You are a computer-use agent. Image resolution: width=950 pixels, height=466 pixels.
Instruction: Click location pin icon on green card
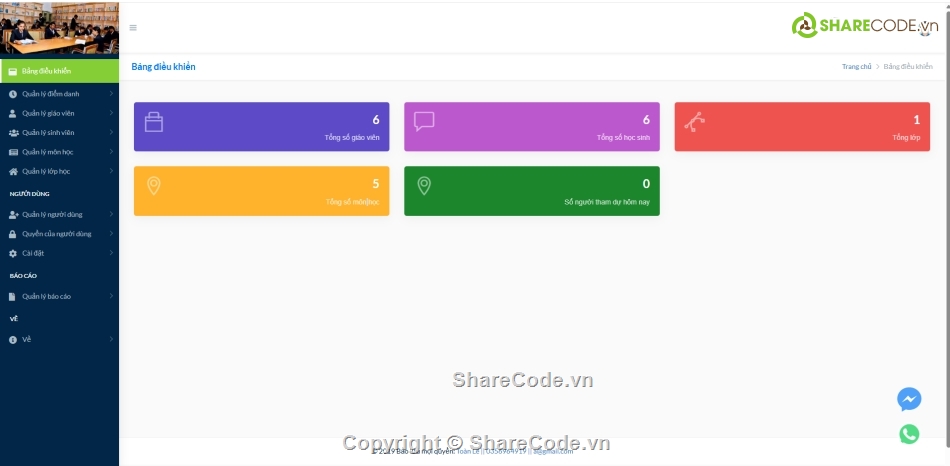click(x=424, y=185)
